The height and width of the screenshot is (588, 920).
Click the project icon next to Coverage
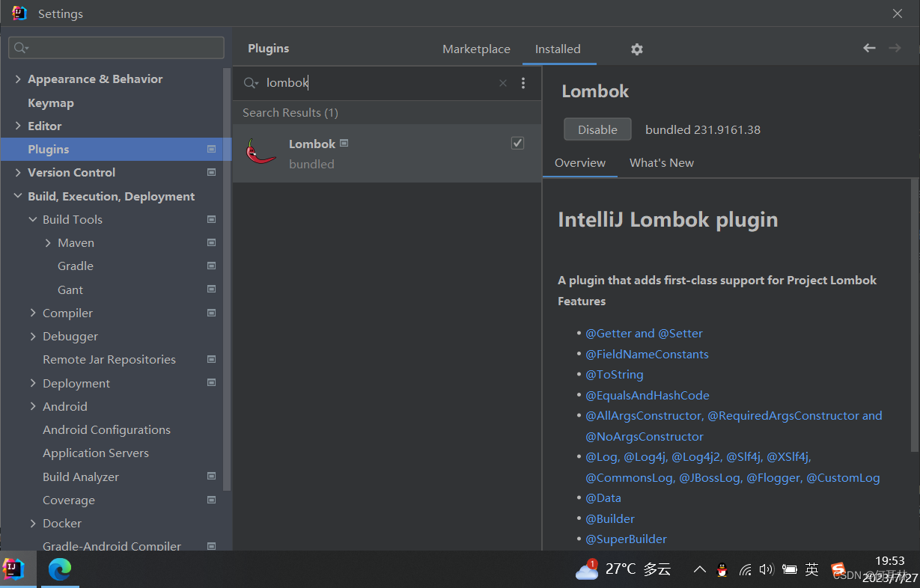(x=212, y=500)
